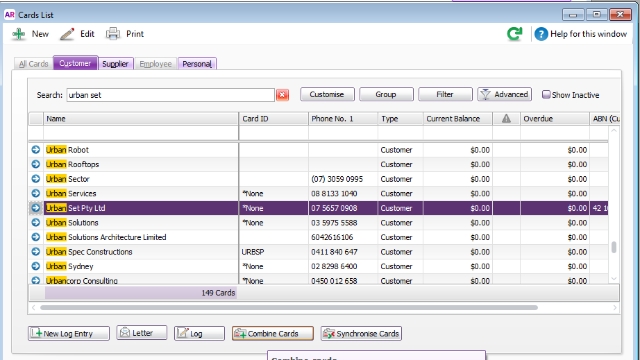Click the AR application icon in title bar
This screenshot has width=640, height=360.
click(9, 15)
